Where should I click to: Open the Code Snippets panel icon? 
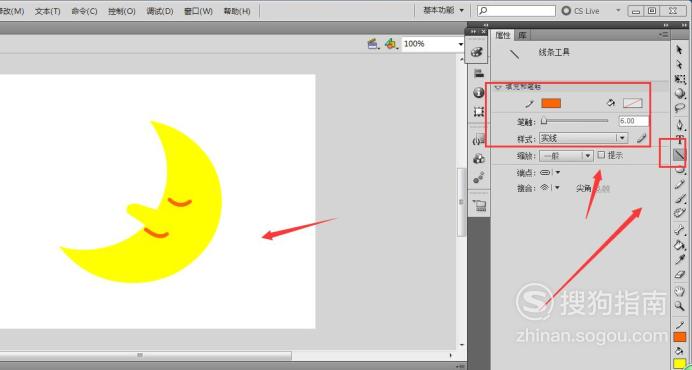point(479,141)
